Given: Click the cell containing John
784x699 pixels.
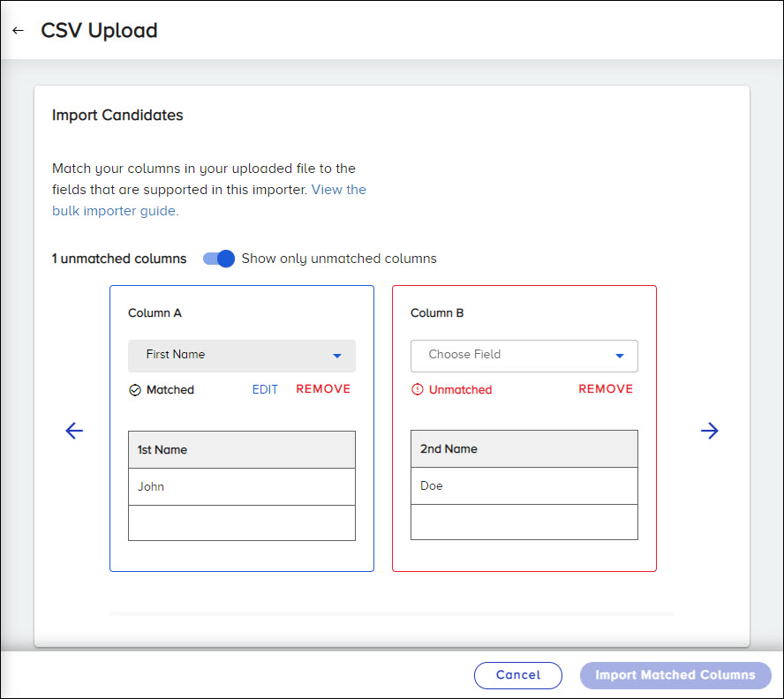Looking at the screenshot, I should pyautogui.click(x=241, y=486).
